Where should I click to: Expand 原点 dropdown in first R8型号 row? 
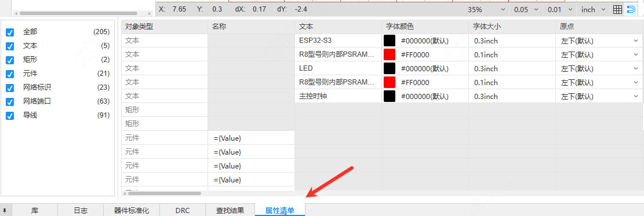636,54
